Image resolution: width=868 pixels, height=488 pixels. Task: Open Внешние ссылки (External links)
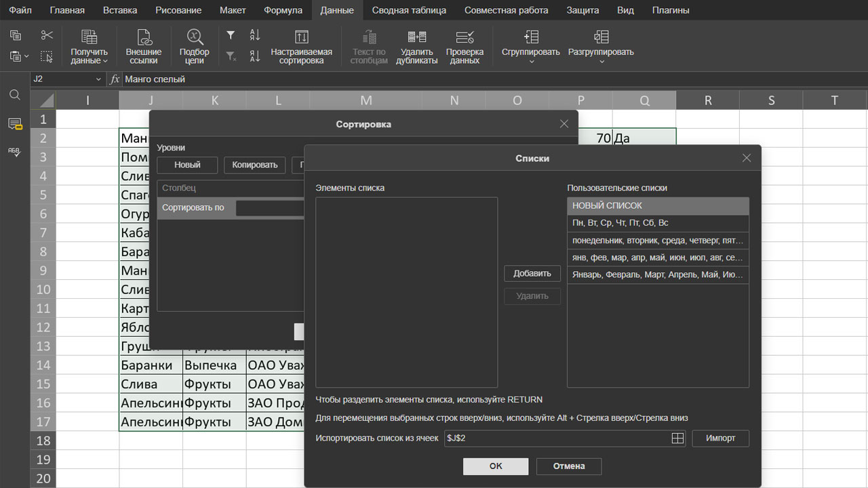point(144,47)
